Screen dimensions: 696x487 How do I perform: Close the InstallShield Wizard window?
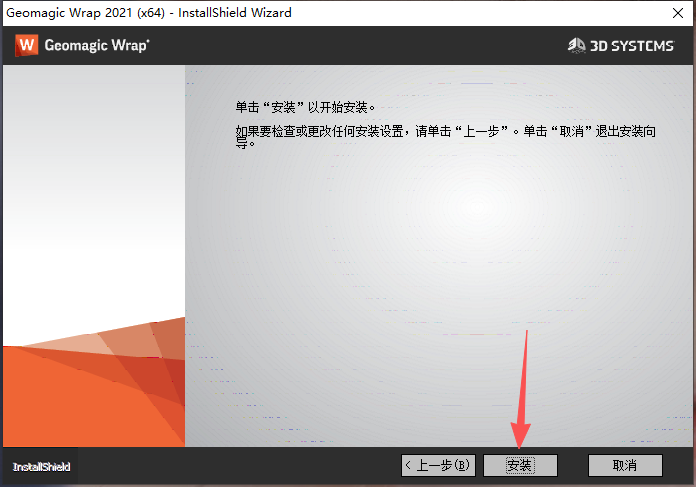pyautogui.click(x=672, y=14)
